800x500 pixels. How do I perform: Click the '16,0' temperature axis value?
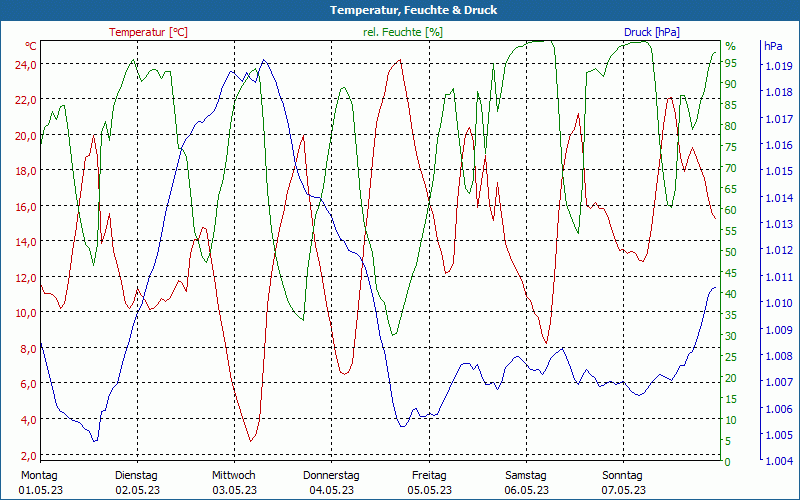[26, 207]
